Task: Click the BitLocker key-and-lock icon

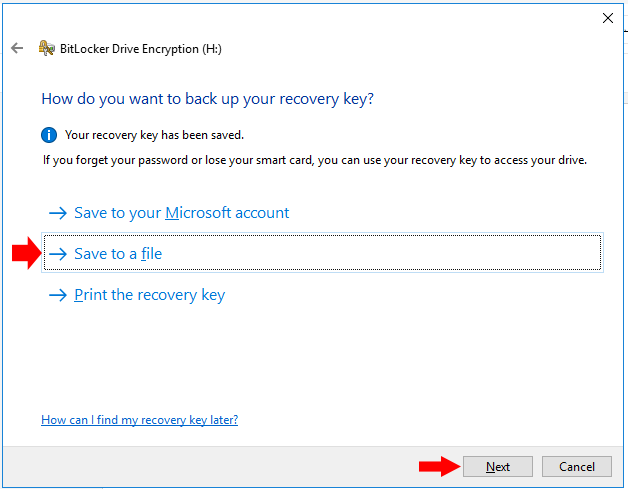Action: [x=46, y=48]
